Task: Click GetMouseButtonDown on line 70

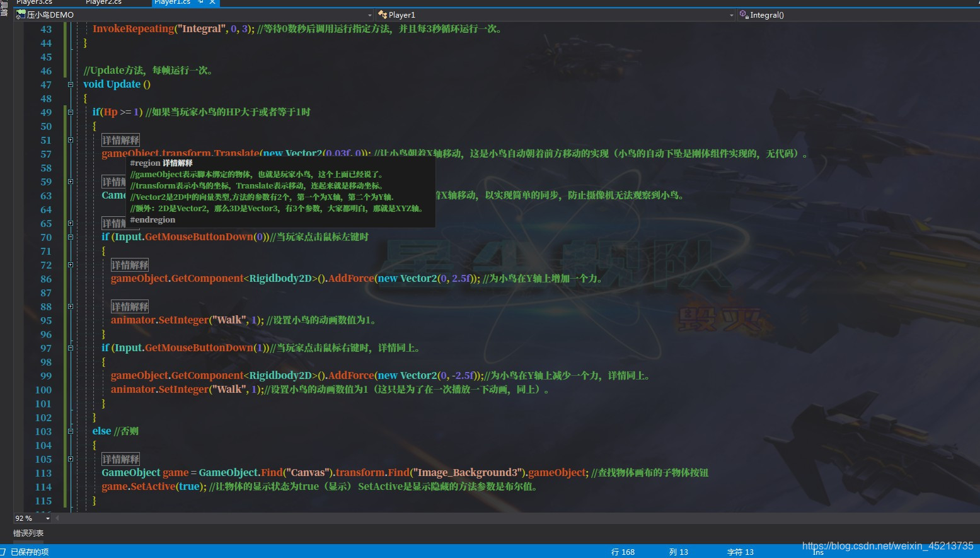Action: [199, 237]
